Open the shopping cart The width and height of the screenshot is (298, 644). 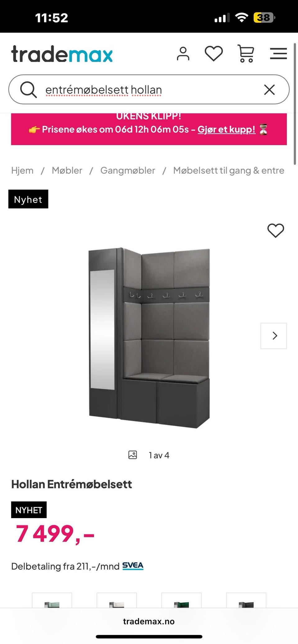[246, 54]
